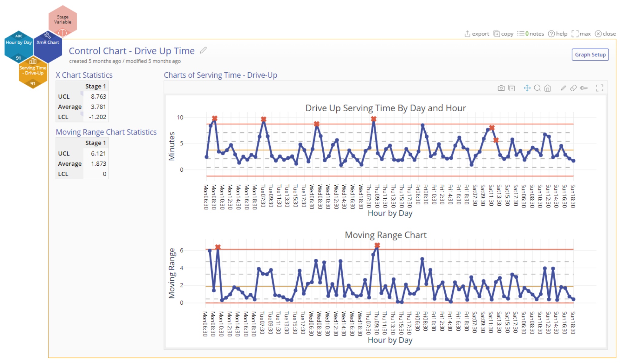This screenshot has height=364, width=620.
Task: Click the copy chart icon beside camera
Action: pos(512,88)
